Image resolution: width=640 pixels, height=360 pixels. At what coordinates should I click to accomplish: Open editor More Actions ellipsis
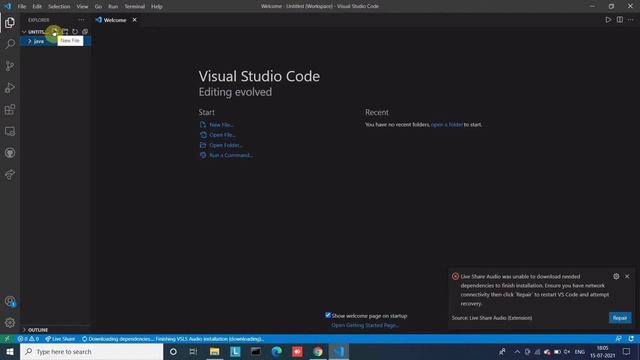click(631, 20)
